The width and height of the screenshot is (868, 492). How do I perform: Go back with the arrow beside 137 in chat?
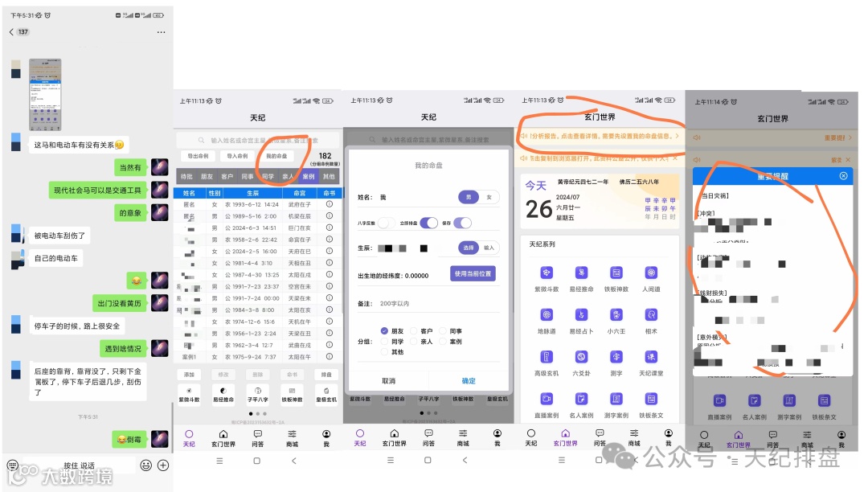pyautogui.click(x=11, y=32)
